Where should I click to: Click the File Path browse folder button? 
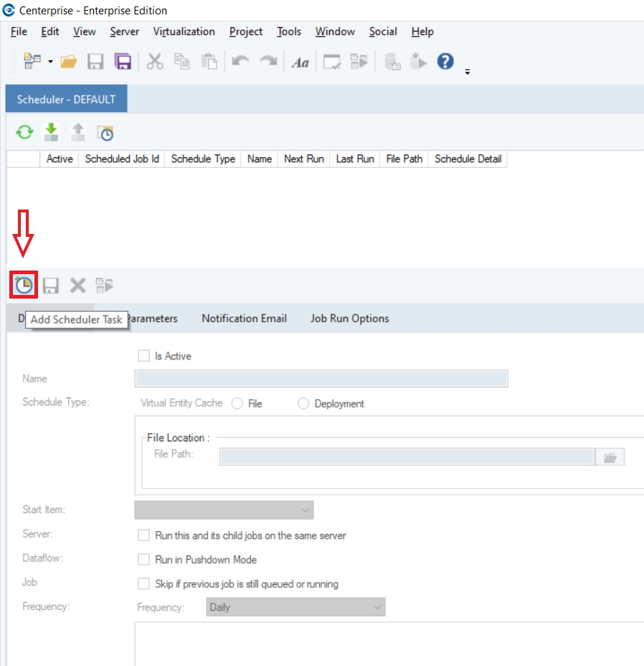[610, 457]
